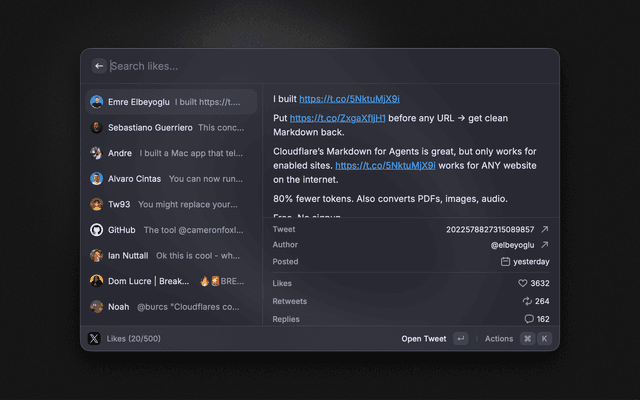Click the back arrow button
Viewport: 640px width, 400px height.
coord(99,66)
